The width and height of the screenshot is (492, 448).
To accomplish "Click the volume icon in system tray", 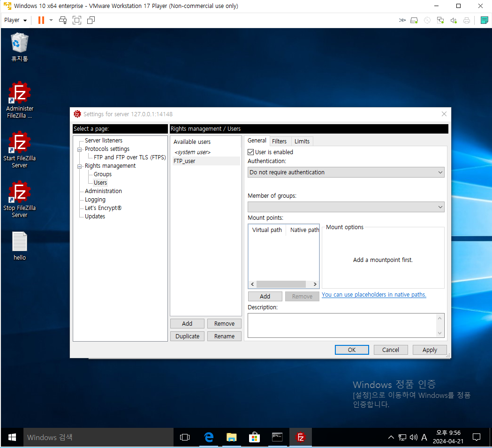I will click(413, 437).
